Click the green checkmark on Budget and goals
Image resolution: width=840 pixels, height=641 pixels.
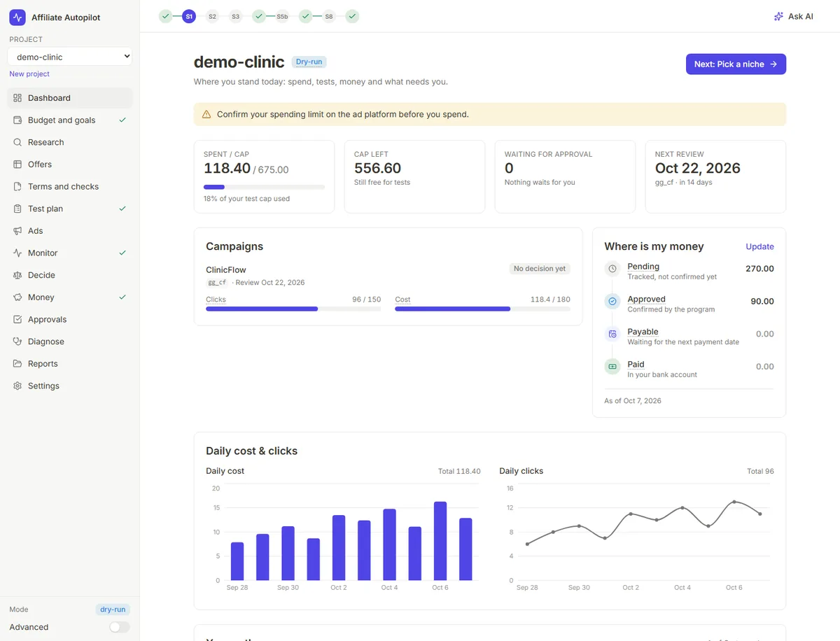(x=122, y=120)
